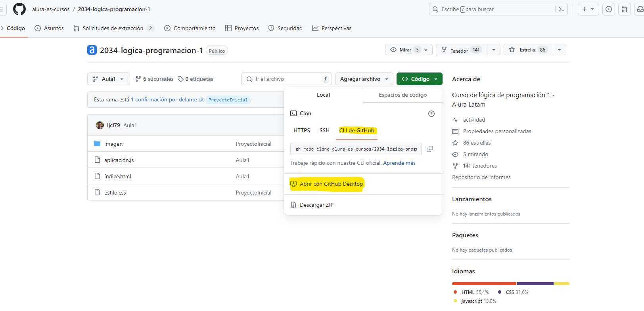
Task: Open ljcl79 author link
Action: coord(113,125)
